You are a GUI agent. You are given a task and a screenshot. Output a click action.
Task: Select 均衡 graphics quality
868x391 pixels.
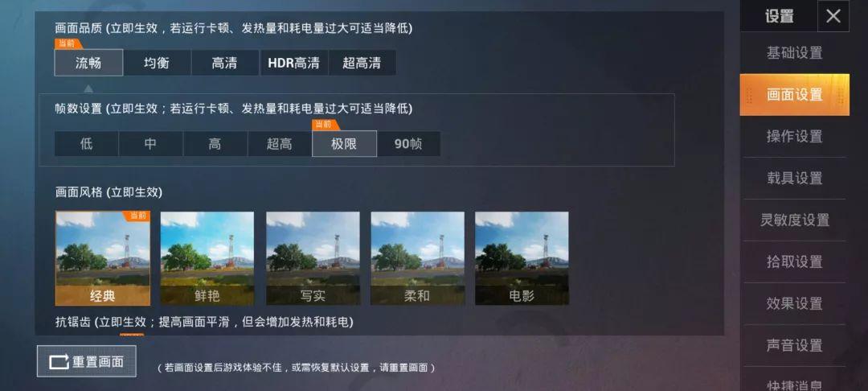click(158, 63)
